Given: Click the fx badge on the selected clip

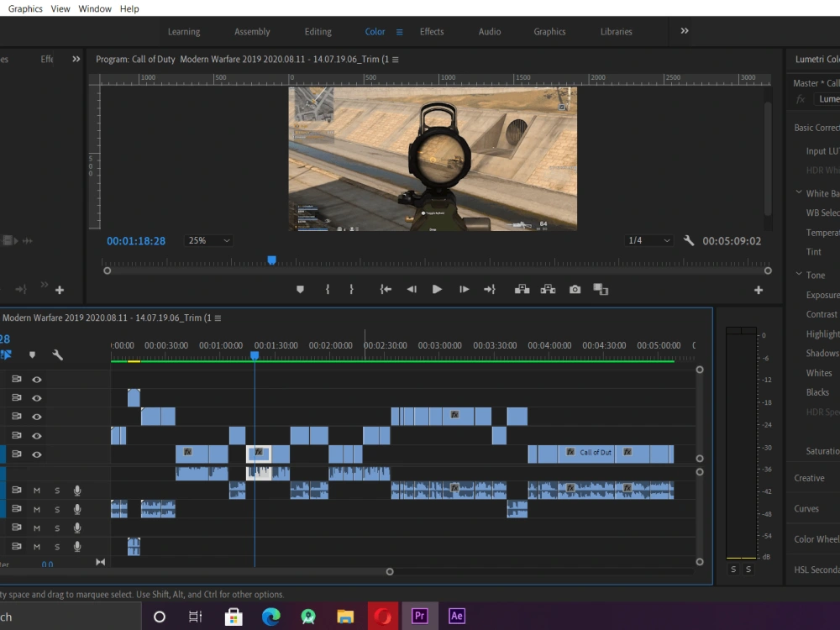Looking at the screenshot, I should click(x=259, y=452).
